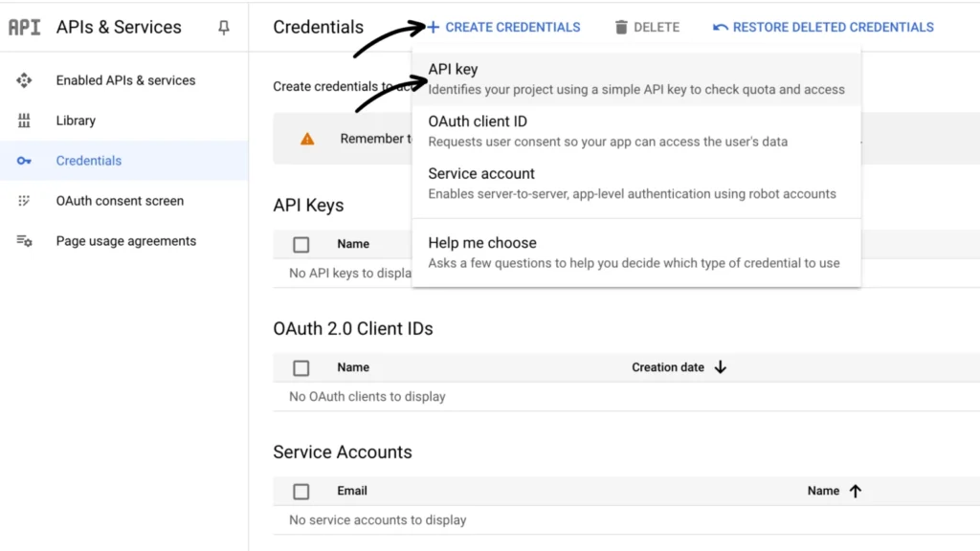Click the Enabled APIs & services icon
The width and height of the screenshot is (980, 551).
pyautogui.click(x=24, y=80)
